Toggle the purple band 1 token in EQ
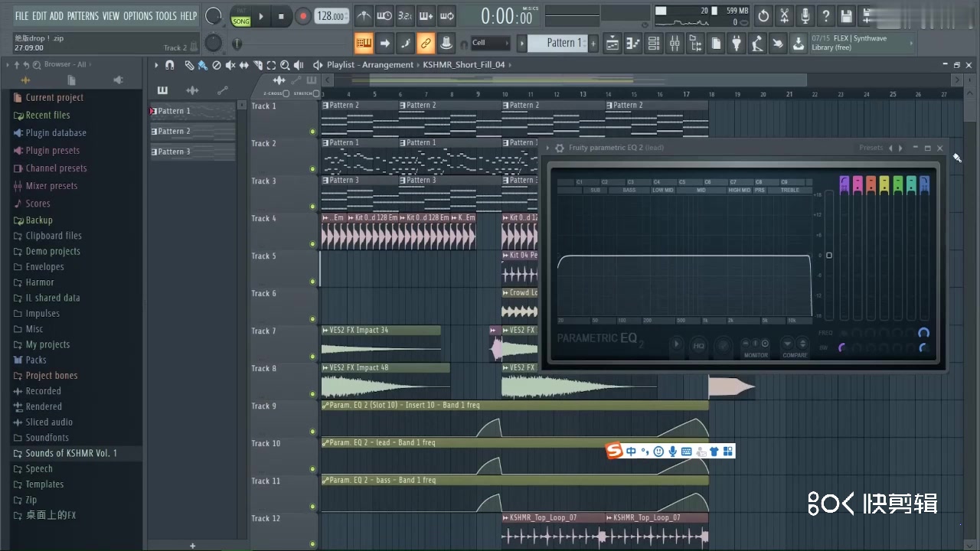Screen dimensions: 980x551 [844, 184]
